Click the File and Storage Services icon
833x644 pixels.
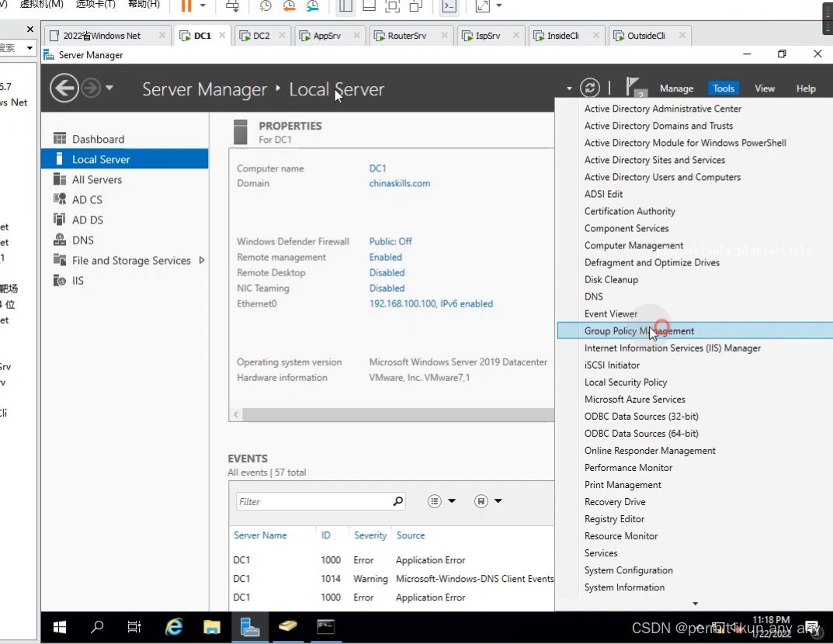(x=60, y=260)
